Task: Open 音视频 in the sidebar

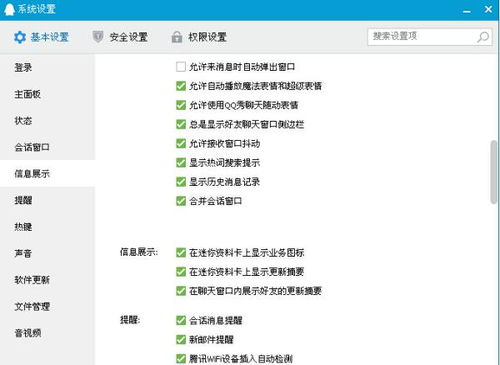Action: [47, 333]
